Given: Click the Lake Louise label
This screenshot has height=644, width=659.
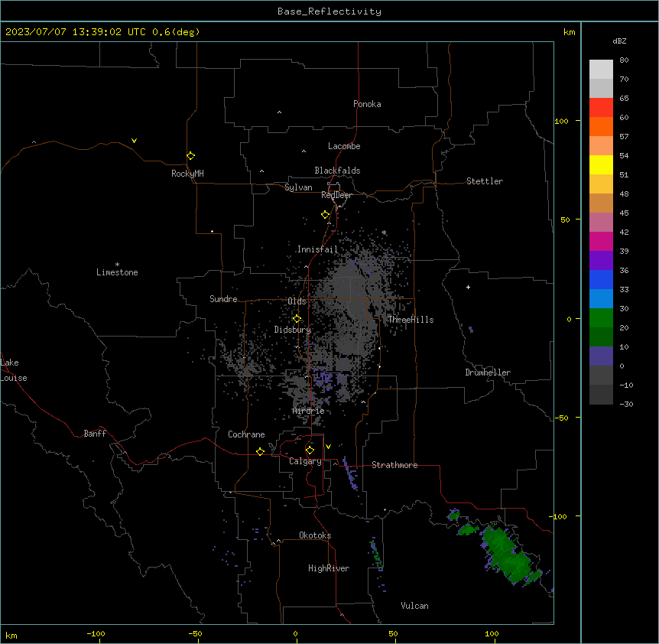Looking at the screenshot, I should point(14,370).
